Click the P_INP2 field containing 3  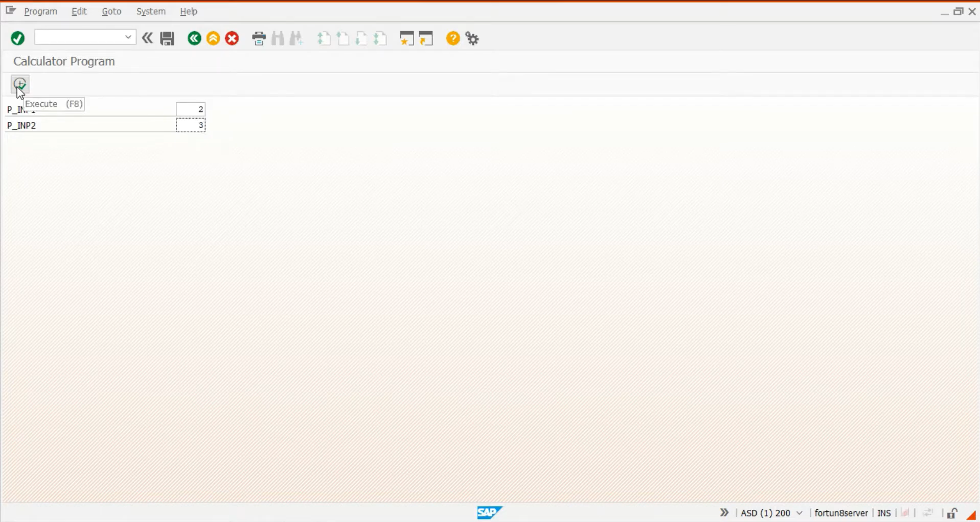click(191, 125)
